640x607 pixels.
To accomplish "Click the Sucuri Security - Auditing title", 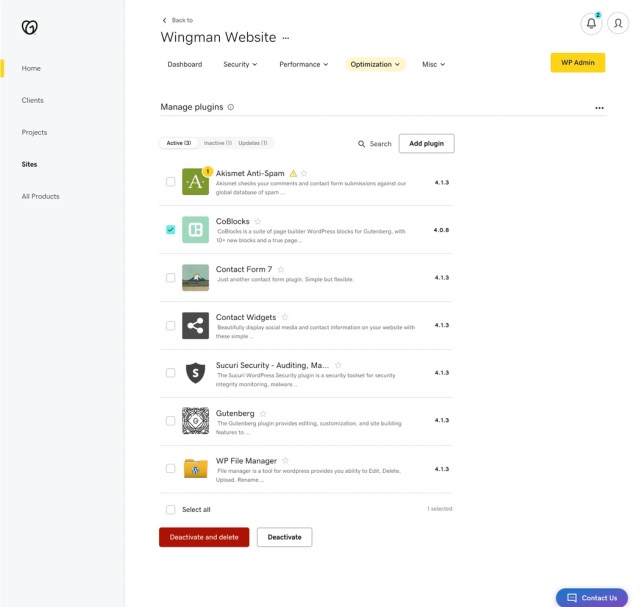I will pyautogui.click(x=272, y=365).
